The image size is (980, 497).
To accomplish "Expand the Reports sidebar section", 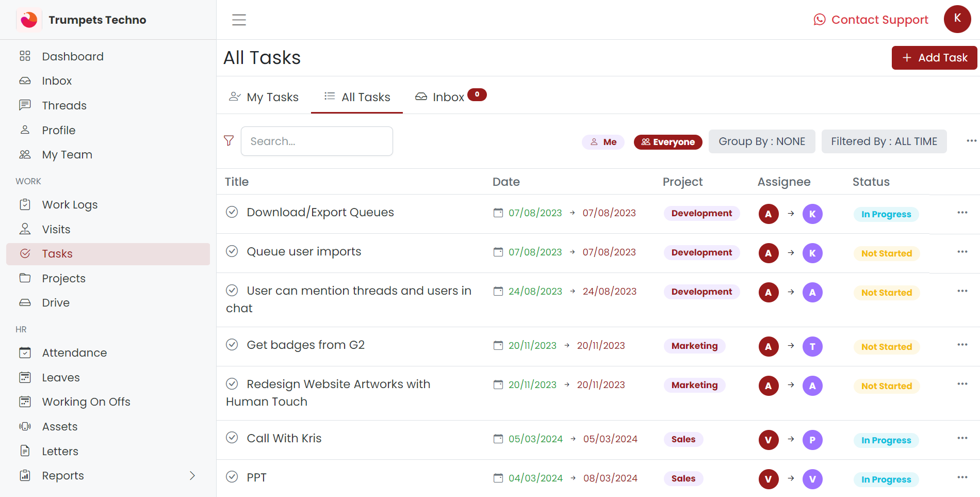I will click(x=192, y=475).
